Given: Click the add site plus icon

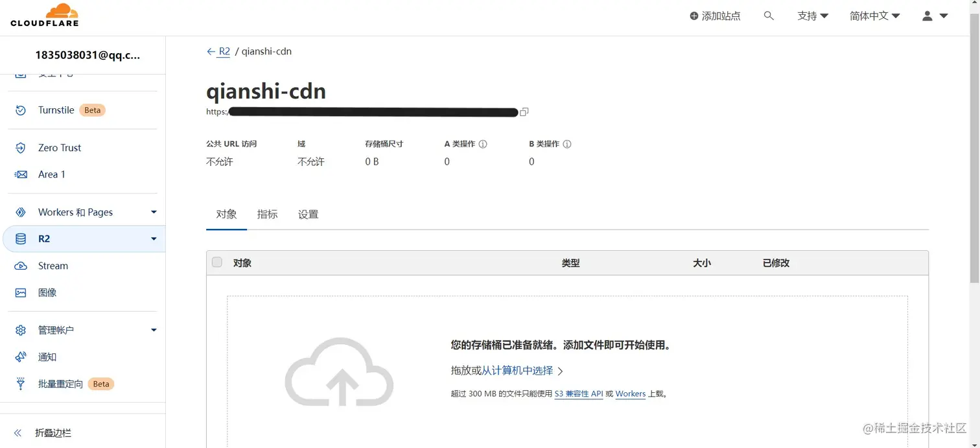Looking at the screenshot, I should pos(694,16).
